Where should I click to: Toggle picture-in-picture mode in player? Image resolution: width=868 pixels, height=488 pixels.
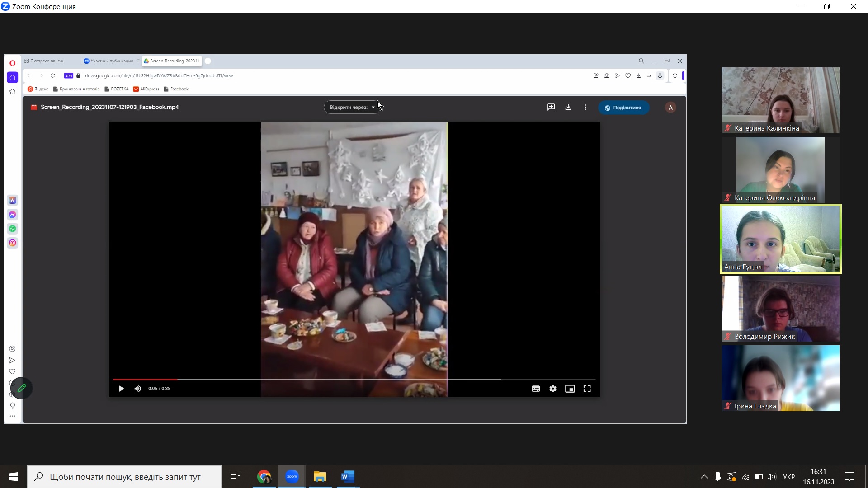[570, 389]
